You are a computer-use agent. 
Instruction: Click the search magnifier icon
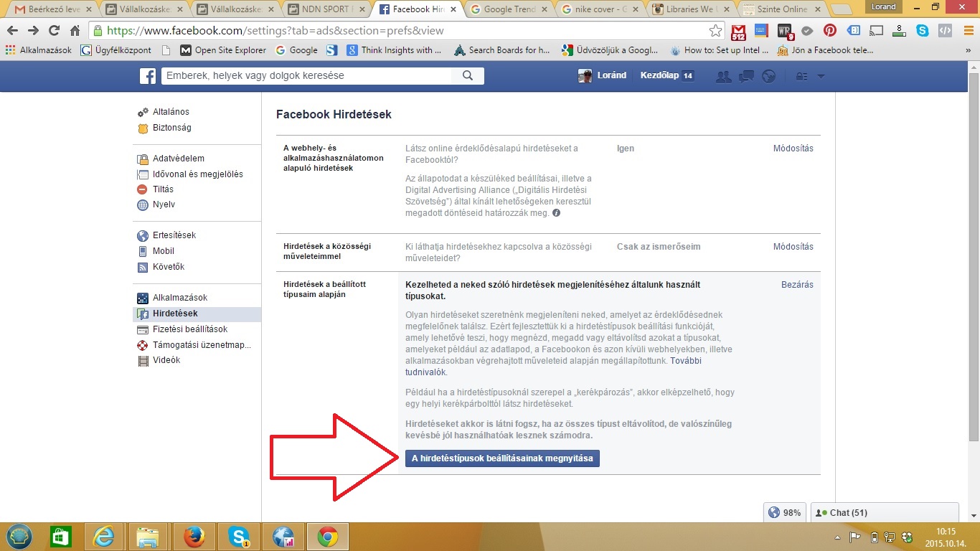(468, 76)
